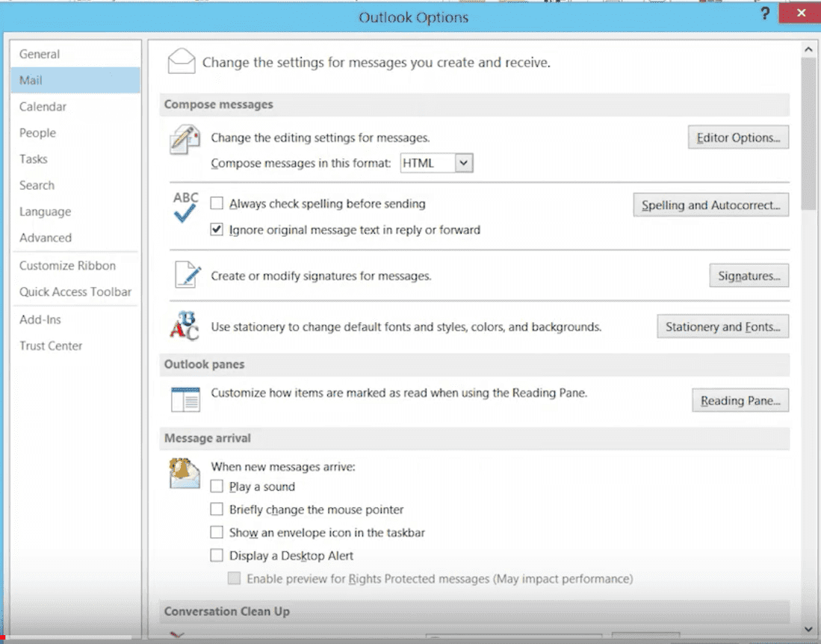Click the envelope icon beside the settings header

tap(180, 61)
